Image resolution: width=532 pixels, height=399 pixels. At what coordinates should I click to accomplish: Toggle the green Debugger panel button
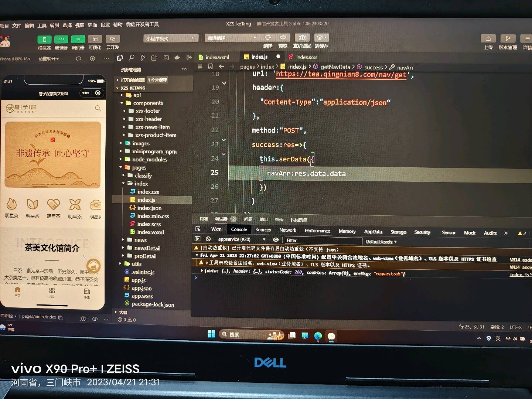78,39
